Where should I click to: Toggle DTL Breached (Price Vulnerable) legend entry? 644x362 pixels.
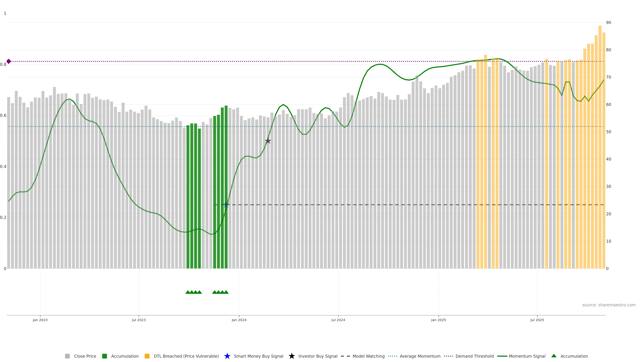tap(186, 356)
